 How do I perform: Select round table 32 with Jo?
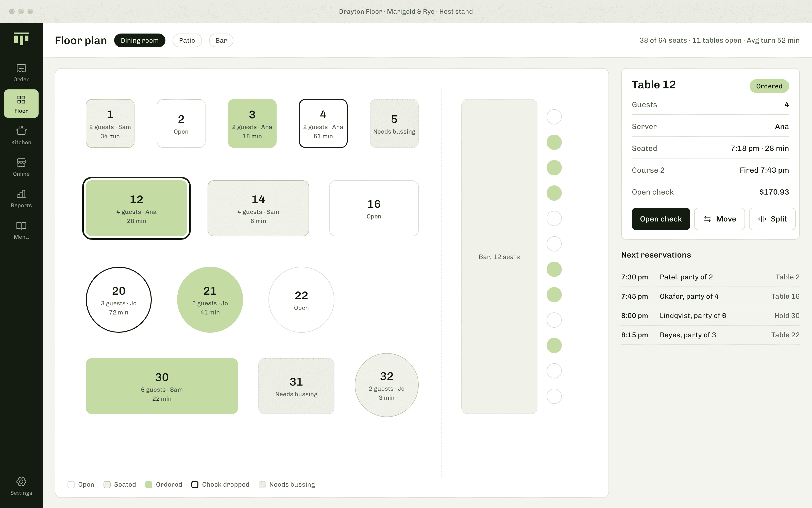click(x=386, y=385)
